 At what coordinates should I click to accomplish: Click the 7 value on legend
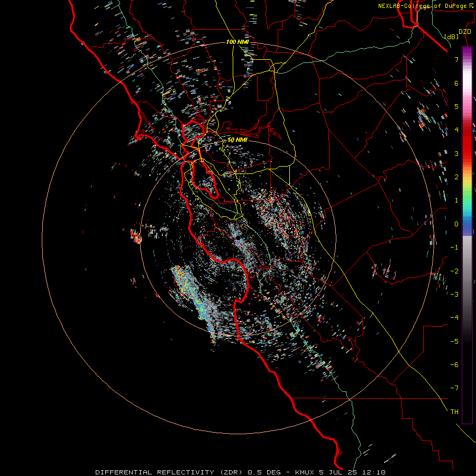[x=456, y=59]
